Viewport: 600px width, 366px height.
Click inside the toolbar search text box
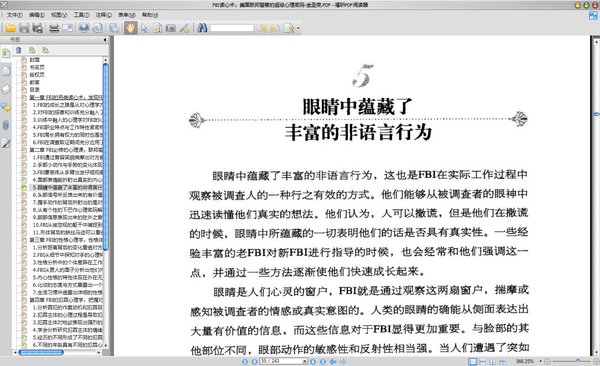pos(232,28)
